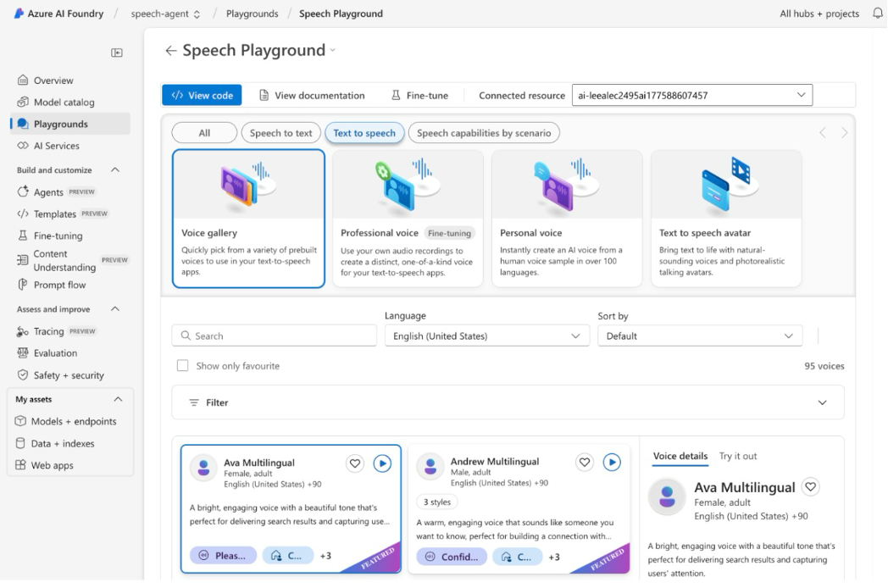Image resolution: width=888 pixels, height=588 pixels.
Task: Favourite Ava Multilingual voice card
Action: tap(355, 463)
